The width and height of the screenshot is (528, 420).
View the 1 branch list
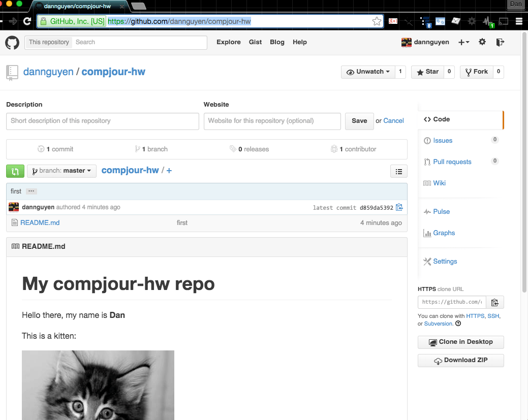[151, 149]
